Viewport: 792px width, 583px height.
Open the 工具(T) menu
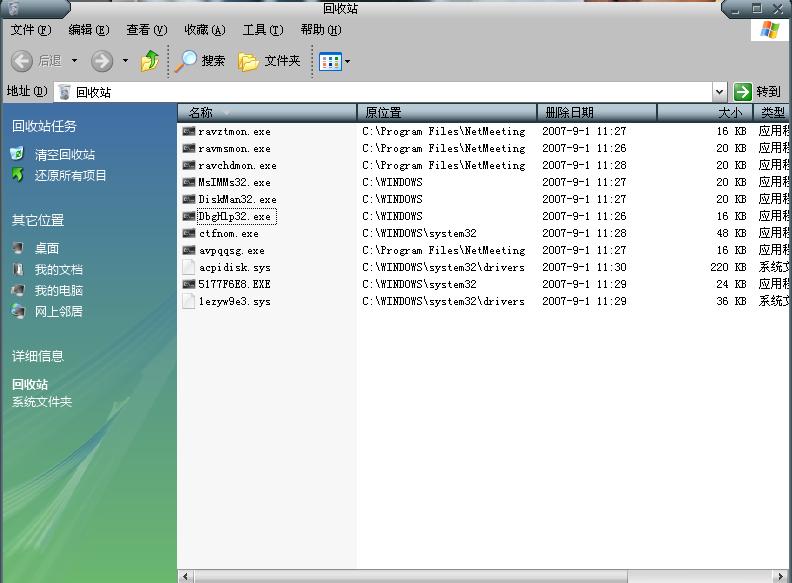[x=262, y=30]
